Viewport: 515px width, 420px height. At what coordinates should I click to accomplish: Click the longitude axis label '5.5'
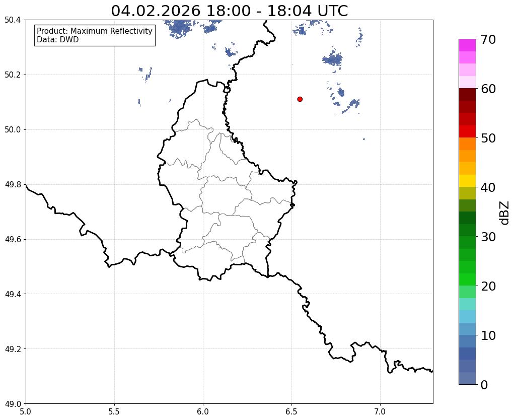(x=114, y=412)
